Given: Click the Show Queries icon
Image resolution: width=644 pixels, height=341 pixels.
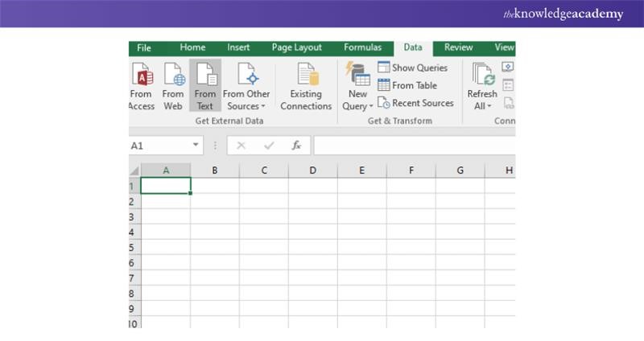Looking at the screenshot, I should pyautogui.click(x=384, y=68).
